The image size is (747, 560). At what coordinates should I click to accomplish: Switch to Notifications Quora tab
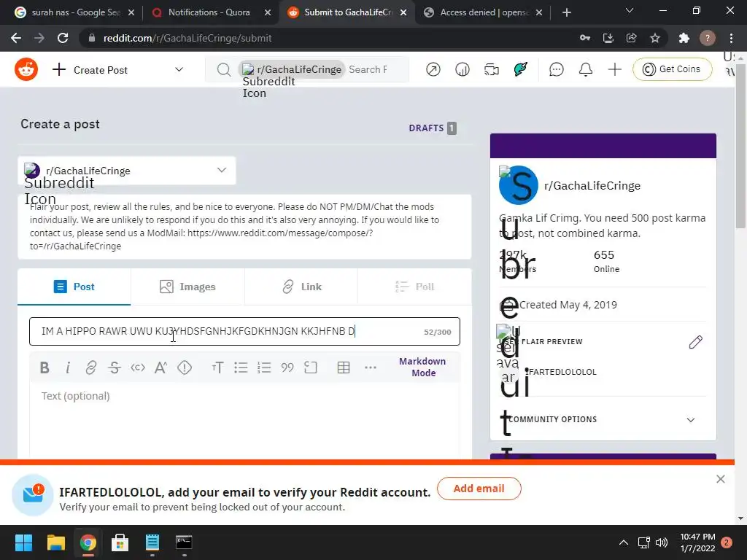(209, 12)
